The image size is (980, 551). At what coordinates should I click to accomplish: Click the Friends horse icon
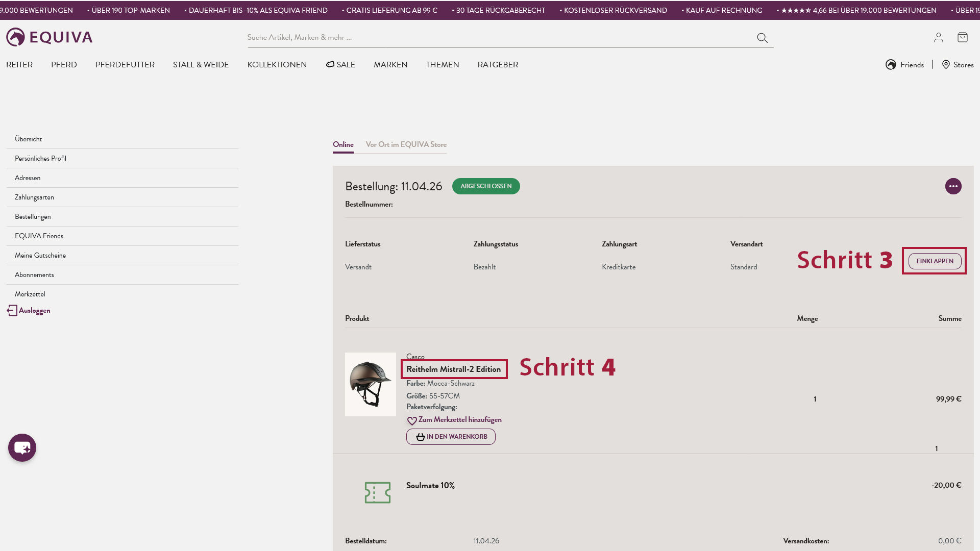point(891,65)
